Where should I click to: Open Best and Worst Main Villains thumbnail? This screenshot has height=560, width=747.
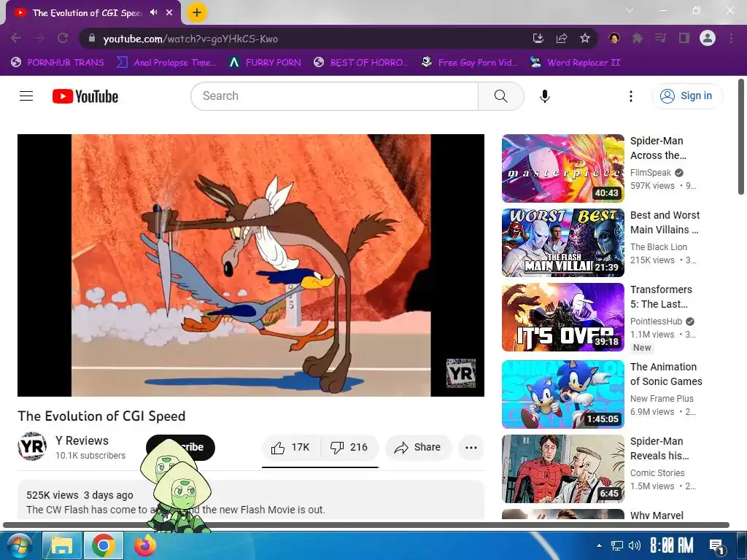coord(562,243)
